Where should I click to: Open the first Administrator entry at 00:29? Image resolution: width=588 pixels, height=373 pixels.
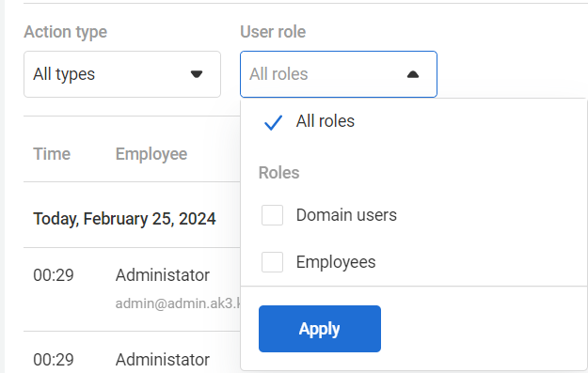pyautogui.click(x=163, y=275)
